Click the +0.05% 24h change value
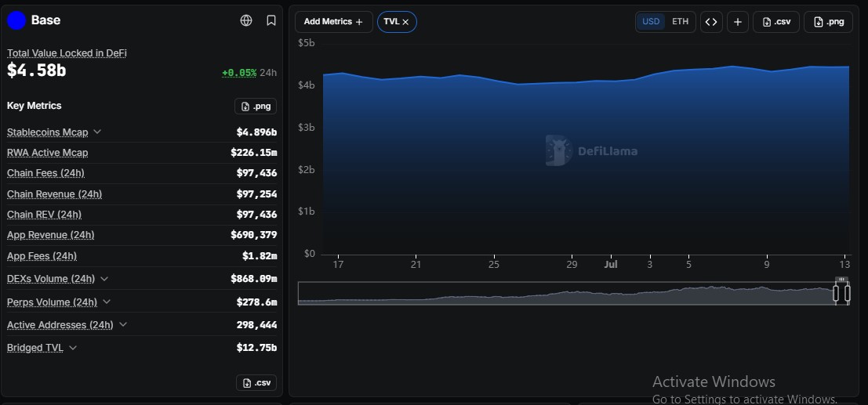 tap(239, 73)
